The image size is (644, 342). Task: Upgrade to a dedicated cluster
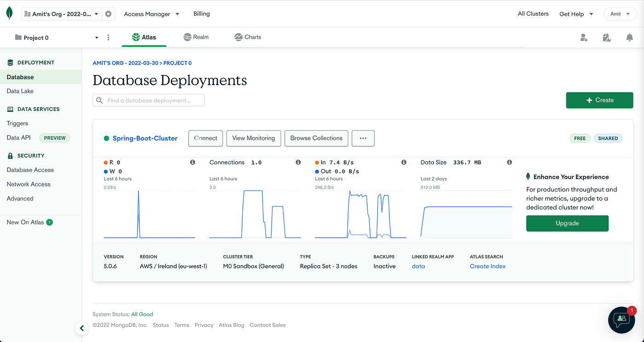coord(567,223)
